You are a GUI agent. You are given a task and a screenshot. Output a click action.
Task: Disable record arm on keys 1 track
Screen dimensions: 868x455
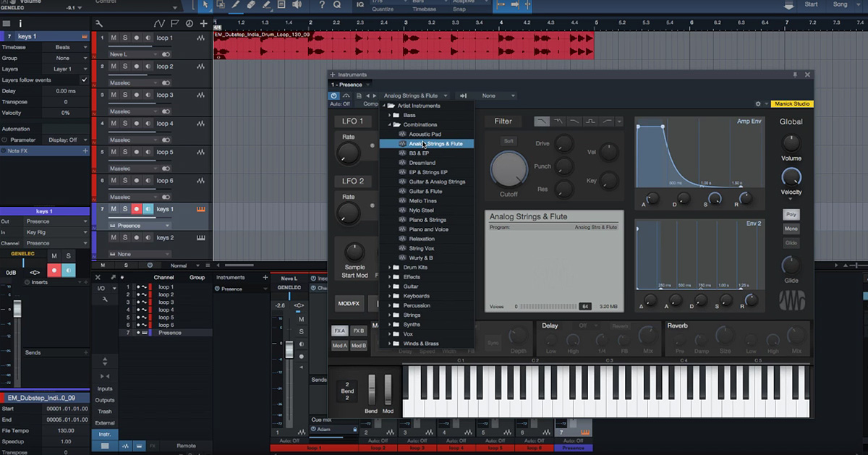pos(136,209)
